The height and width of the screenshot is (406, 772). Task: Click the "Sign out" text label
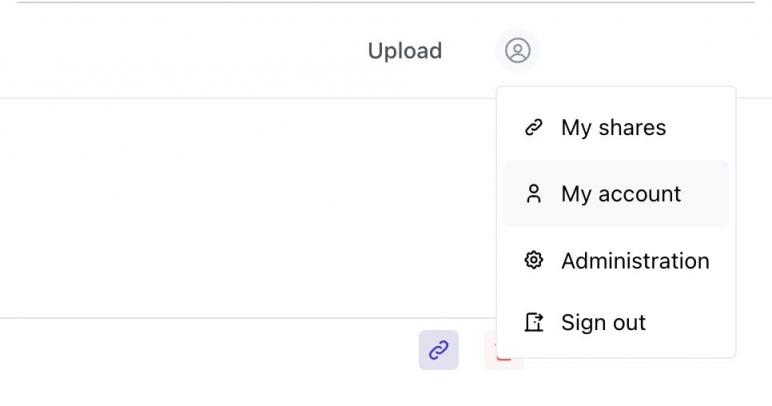tap(603, 323)
